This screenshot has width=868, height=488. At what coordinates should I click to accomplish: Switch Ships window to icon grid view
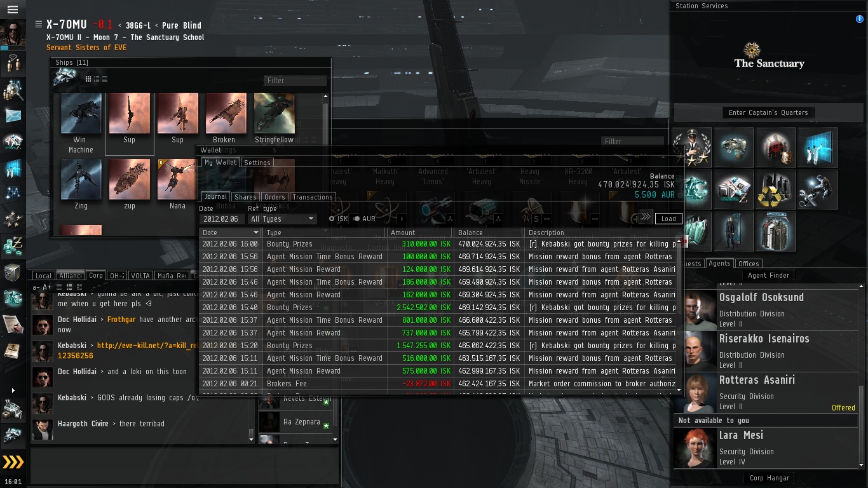[88, 79]
